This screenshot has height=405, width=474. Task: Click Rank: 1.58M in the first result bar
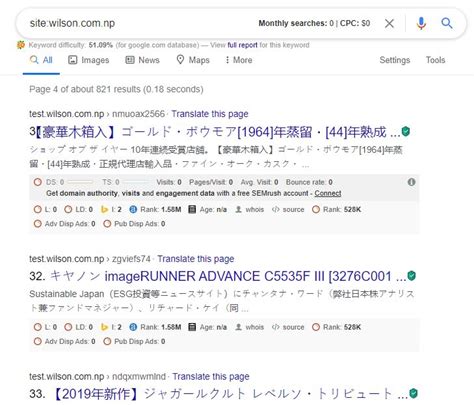click(155, 210)
